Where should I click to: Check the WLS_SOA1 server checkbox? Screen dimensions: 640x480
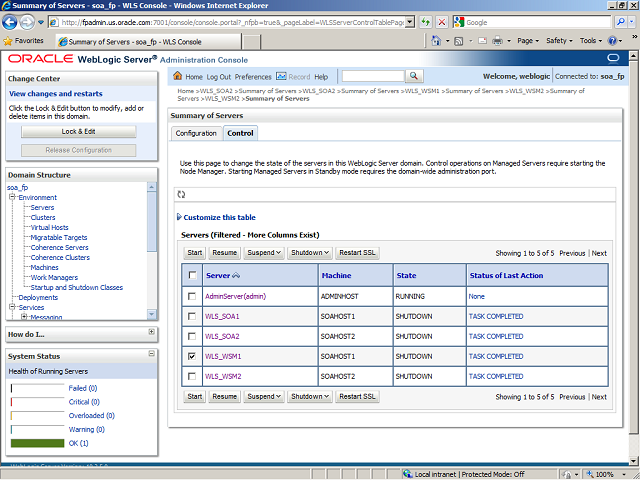[192, 316]
